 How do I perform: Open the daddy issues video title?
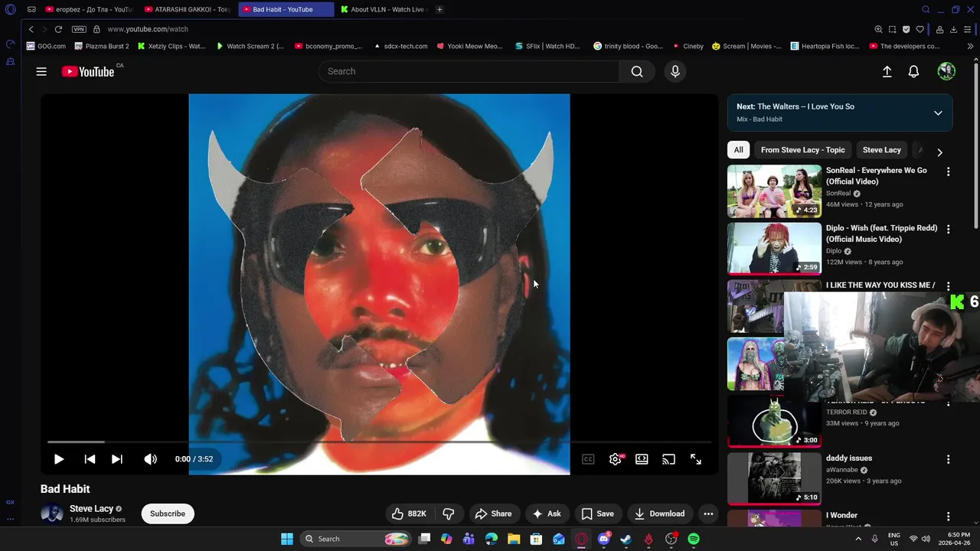[x=849, y=458]
